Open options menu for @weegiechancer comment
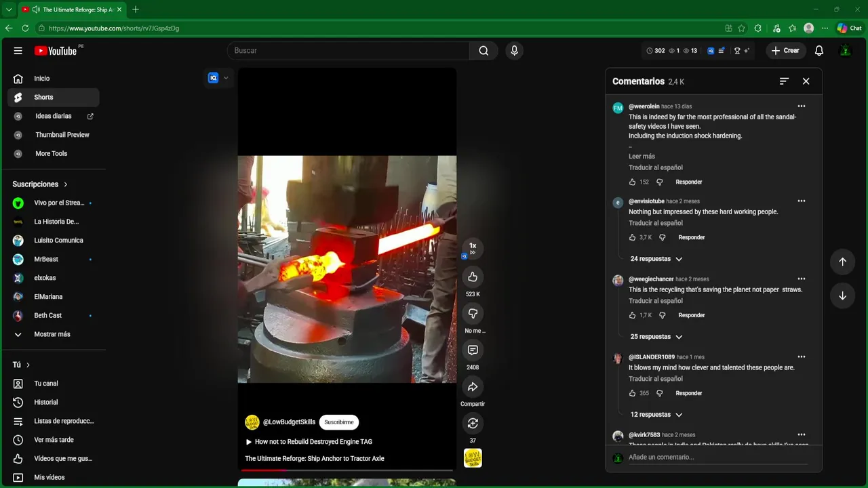Viewport: 868px width, 488px height. (802, 279)
